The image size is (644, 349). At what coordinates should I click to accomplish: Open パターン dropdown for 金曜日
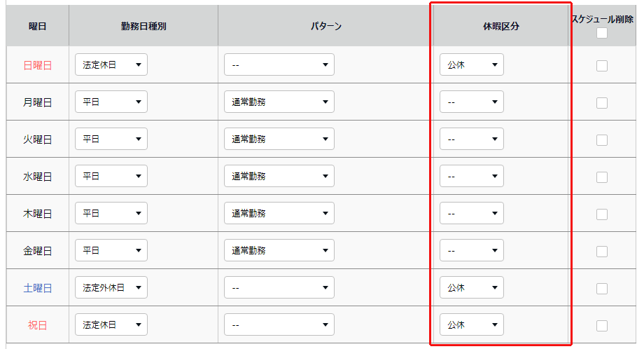(279, 250)
